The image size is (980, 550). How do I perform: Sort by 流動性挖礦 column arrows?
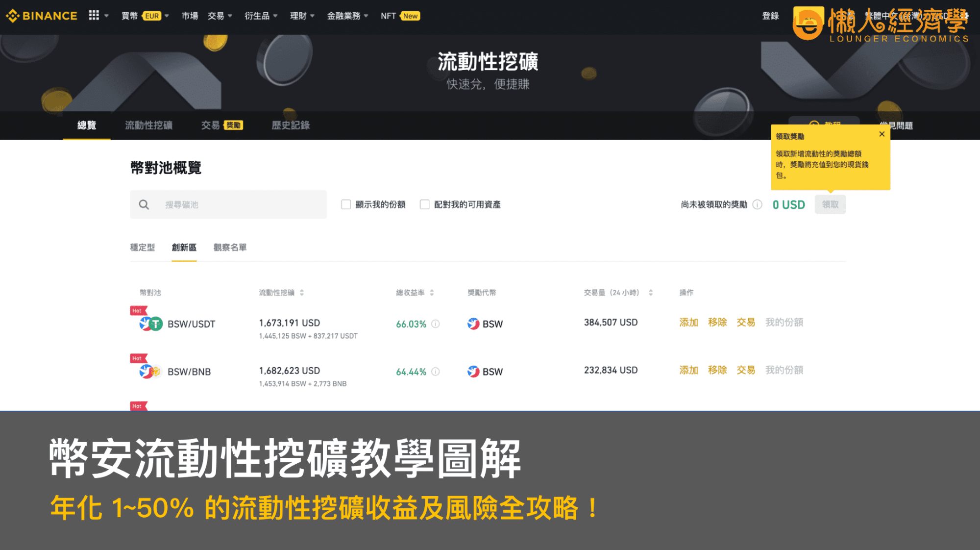302,293
